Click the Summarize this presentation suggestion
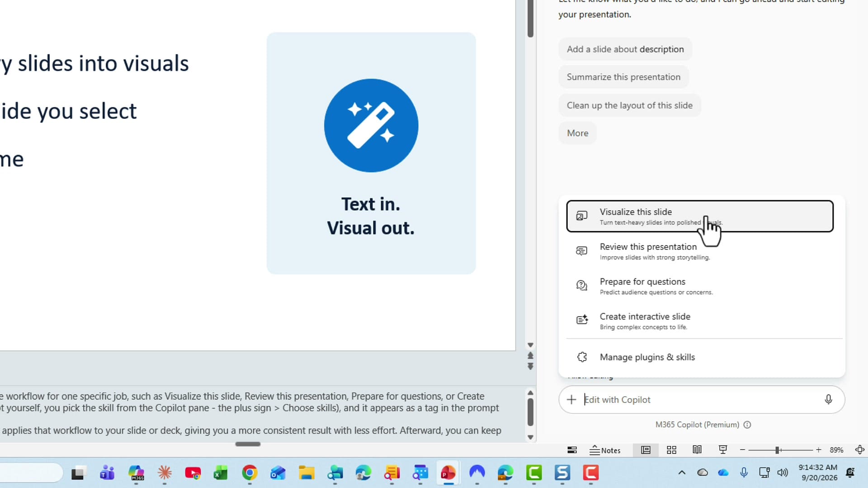The width and height of the screenshot is (868, 488). click(x=623, y=77)
